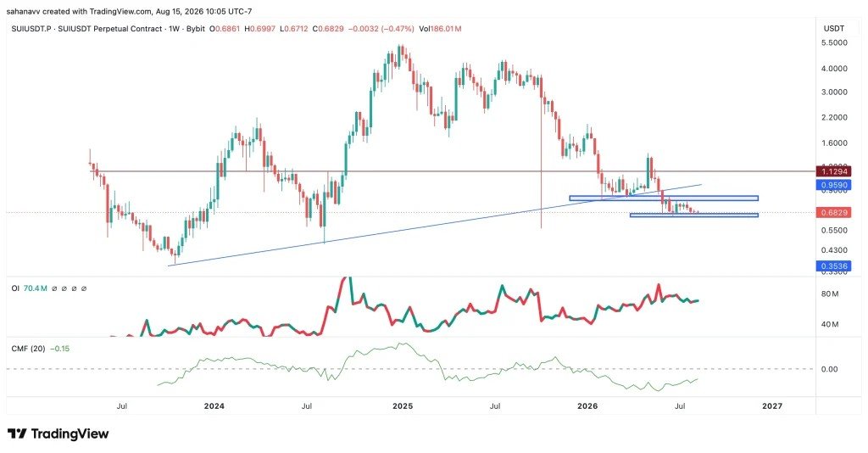This screenshot has height=453, width=868.
Task: Click the 2026 label on the time axis
Action: (x=587, y=406)
